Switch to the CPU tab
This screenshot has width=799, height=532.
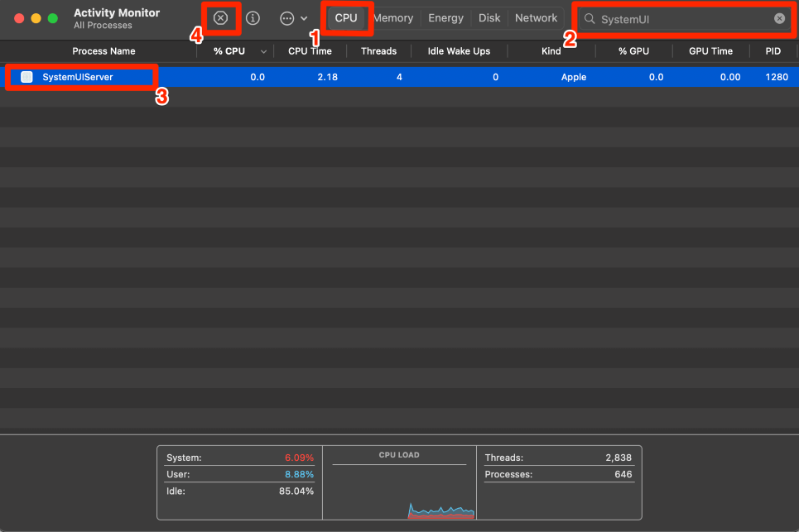[346, 18]
